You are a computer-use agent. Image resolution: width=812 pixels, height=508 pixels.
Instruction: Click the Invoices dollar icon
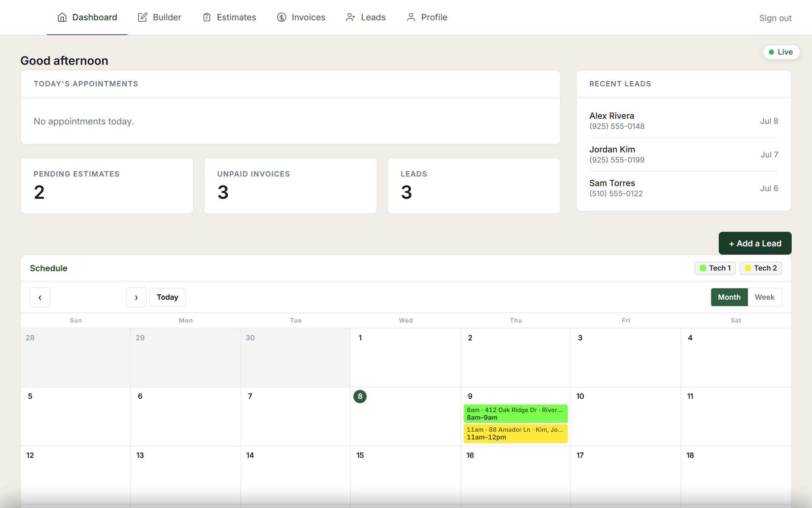[x=282, y=17]
